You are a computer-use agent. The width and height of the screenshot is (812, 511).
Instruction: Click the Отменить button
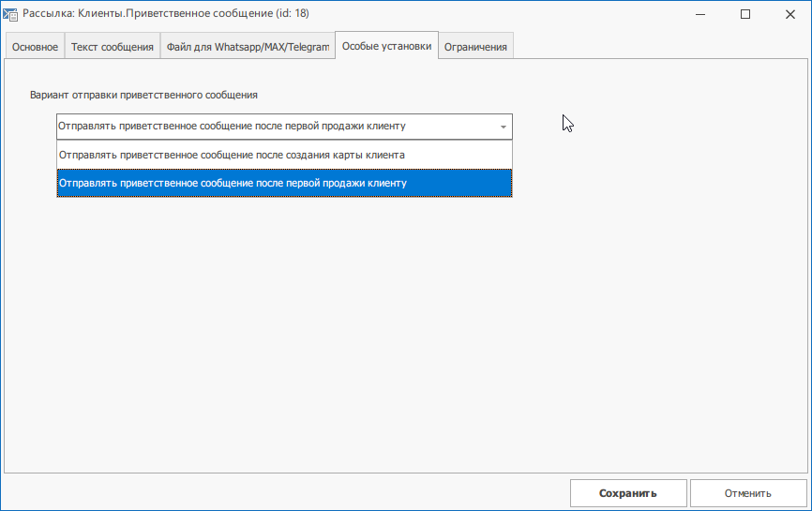(x=748, y=493)
